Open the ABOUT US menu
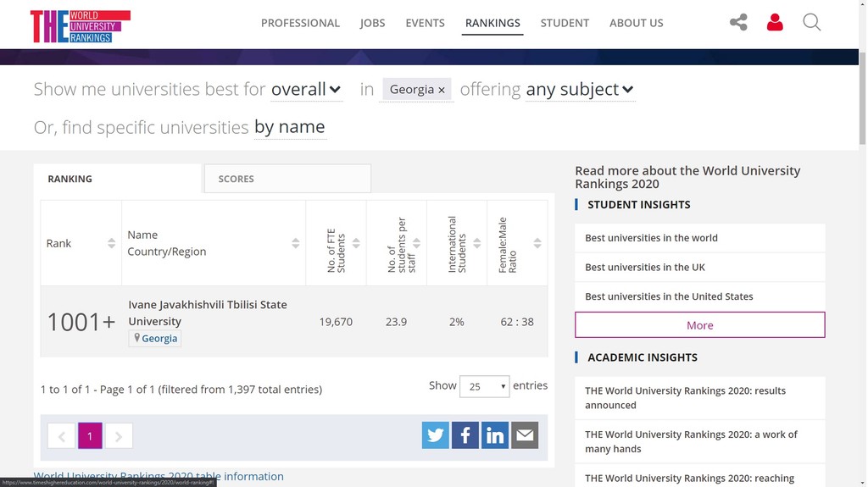Screen dimensions: 868x487 (x=636, y=23)
